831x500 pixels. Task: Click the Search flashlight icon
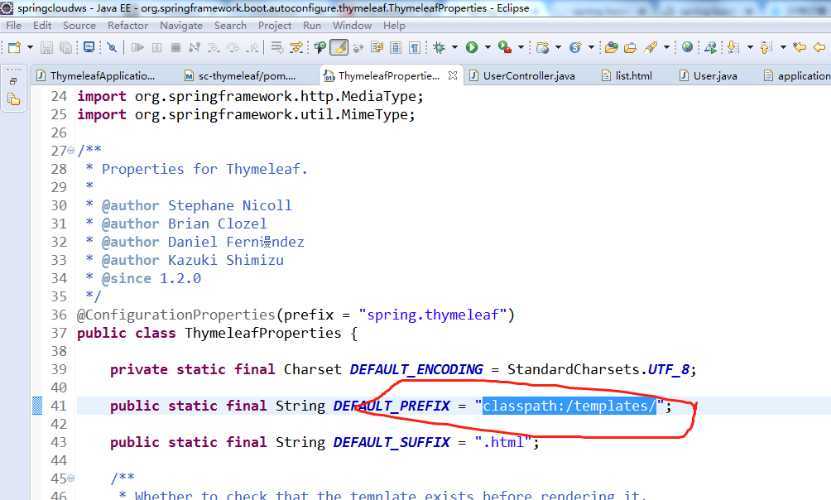(650, 48)
